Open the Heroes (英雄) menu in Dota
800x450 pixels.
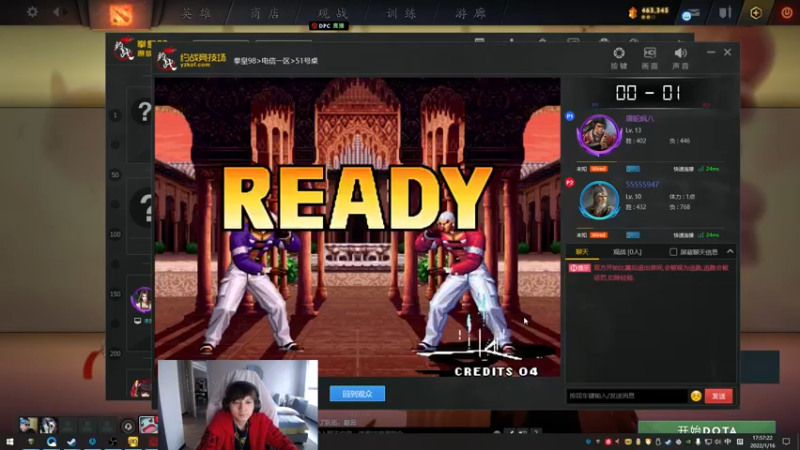coord(196,13)
